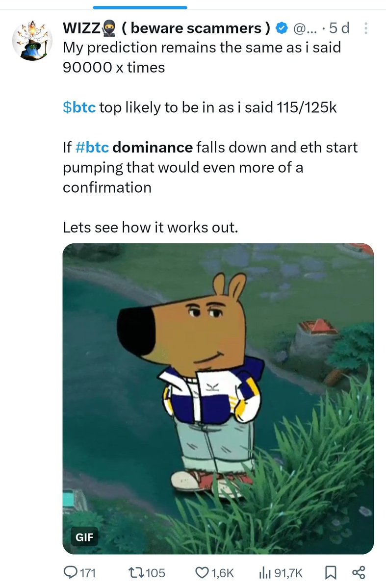Click the ninja emoji beside WIZZ

click(x=109, y=28)
